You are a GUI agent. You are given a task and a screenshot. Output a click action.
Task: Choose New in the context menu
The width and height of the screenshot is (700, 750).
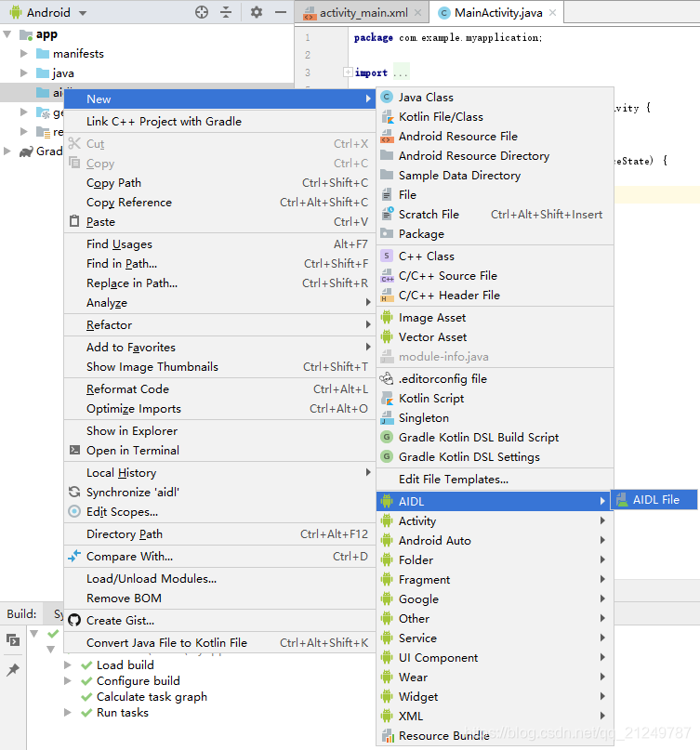pos(219,99)
